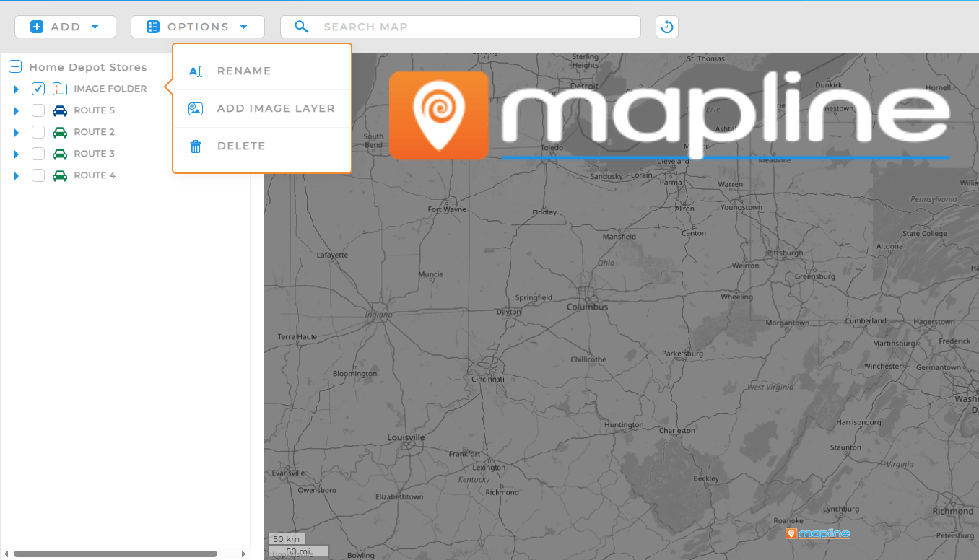Click the Charleston label on map
This screenshot has height=560, width=979.
(x=677, y=431)
